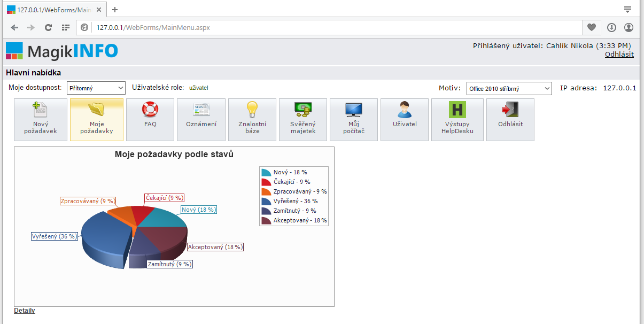This screenshot has height=324, width=644.
Task: Click the Odhlásit link under user name
Action: [x=619, y=54]
